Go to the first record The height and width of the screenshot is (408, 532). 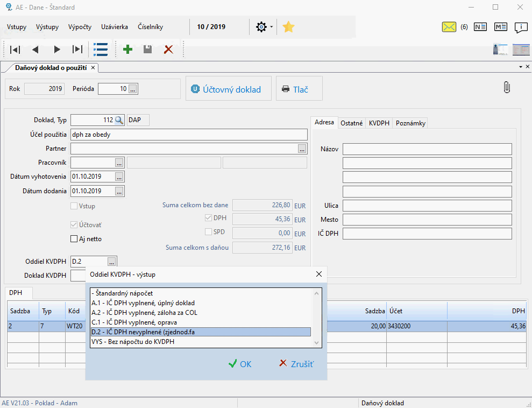point(15,50)
